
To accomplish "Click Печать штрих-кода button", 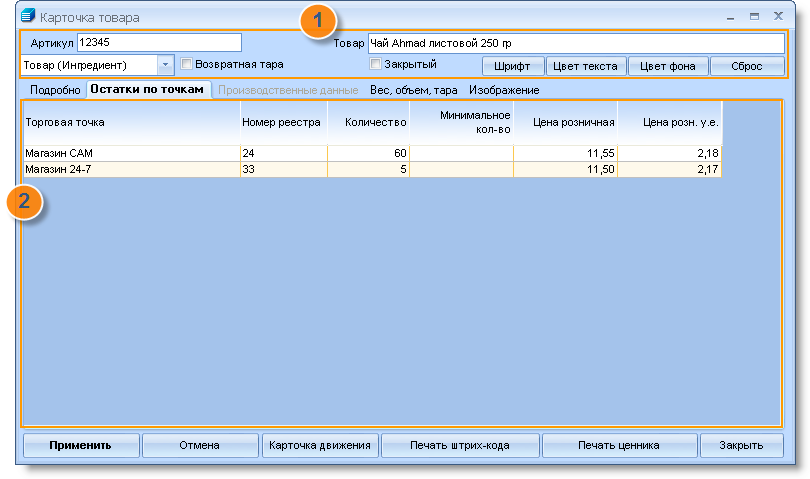I will [460, 445].
